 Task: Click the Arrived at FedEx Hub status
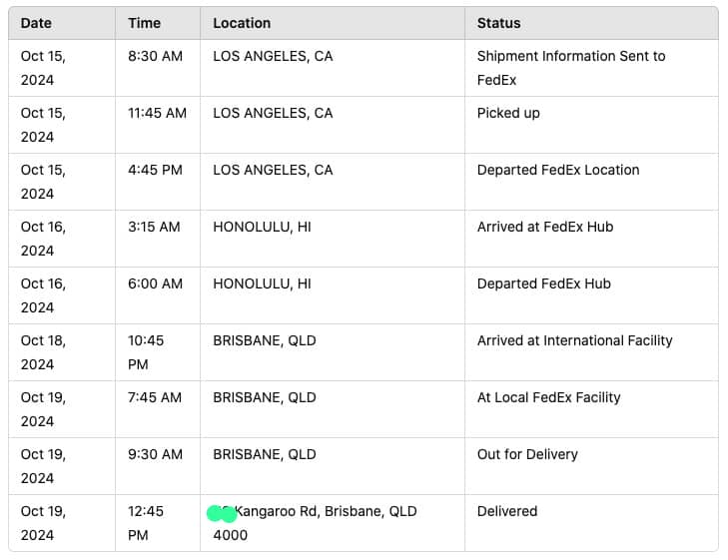pyautogui.click(x=544, y=228)
